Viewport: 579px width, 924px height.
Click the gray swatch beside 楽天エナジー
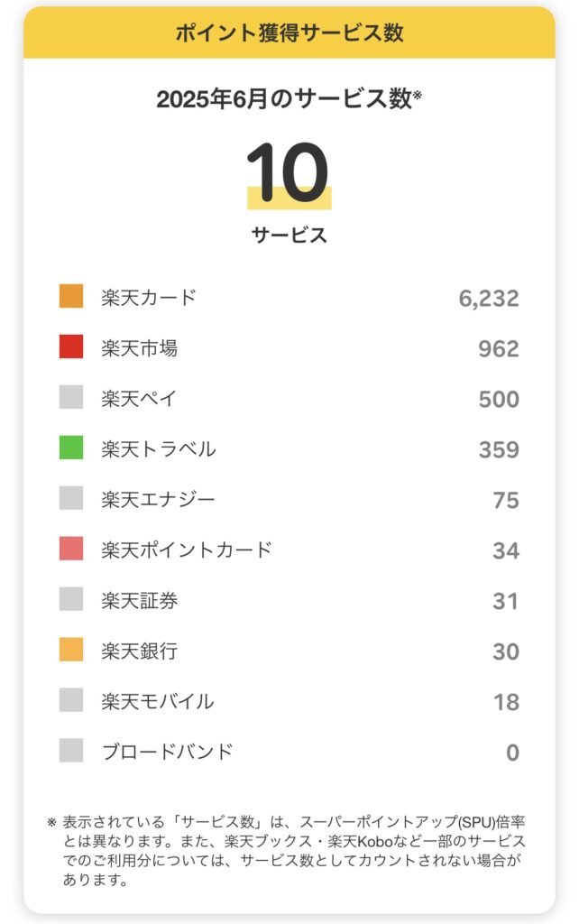[x=71, y=498]
